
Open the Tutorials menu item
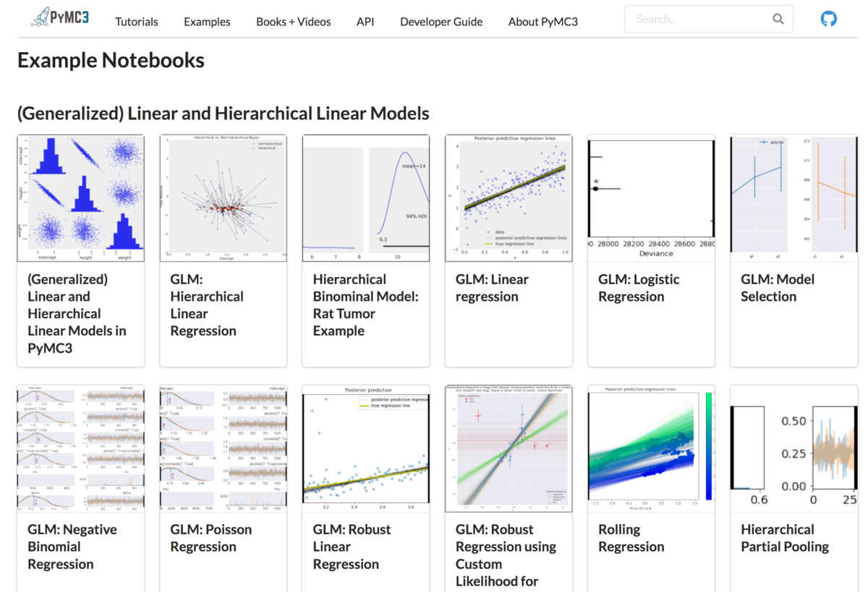pyautogui.click(x=136, y=22)
